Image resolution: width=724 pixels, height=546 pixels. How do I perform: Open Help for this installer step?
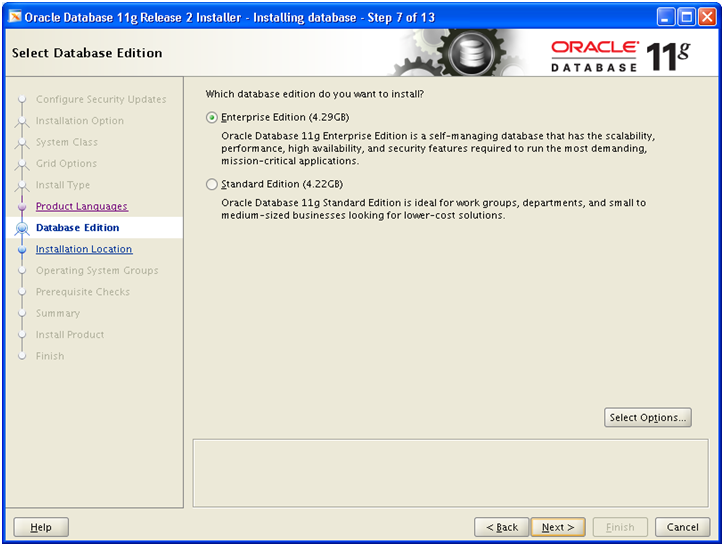point(41,527)
